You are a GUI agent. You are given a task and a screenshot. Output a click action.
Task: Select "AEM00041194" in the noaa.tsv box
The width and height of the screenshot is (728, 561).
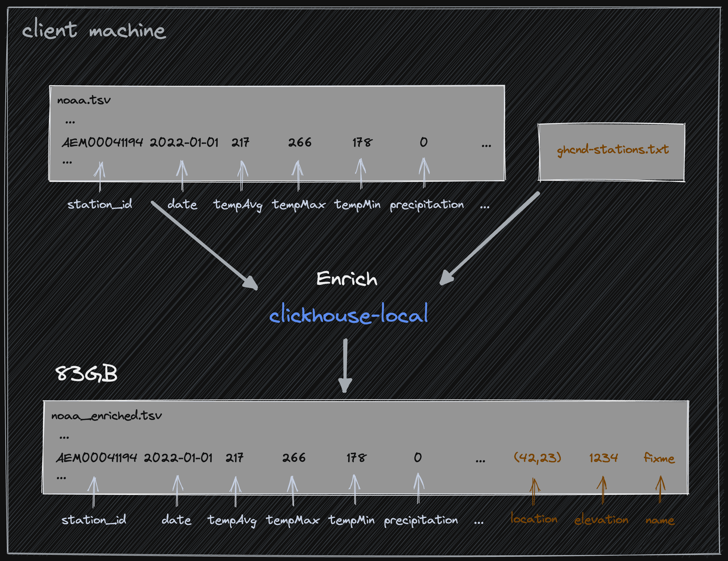(x=102, y=142)
